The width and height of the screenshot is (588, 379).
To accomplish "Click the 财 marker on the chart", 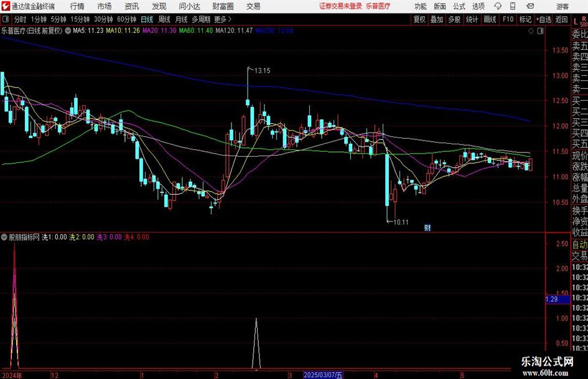I will point(427,227).
